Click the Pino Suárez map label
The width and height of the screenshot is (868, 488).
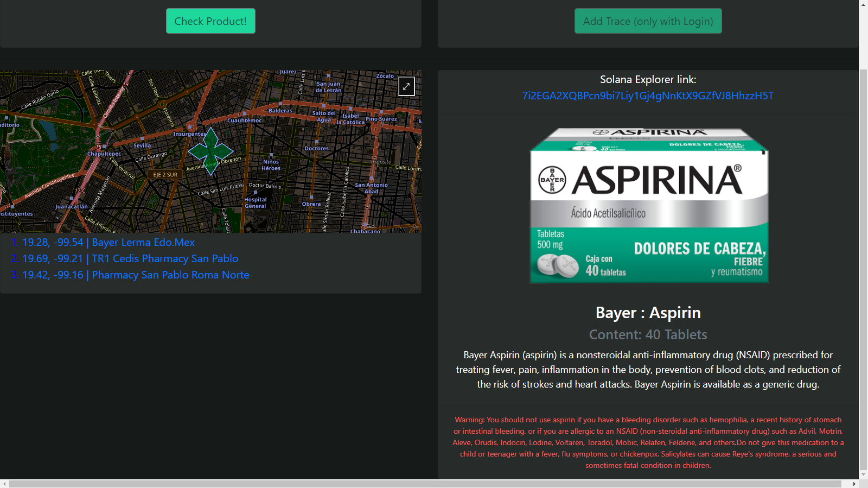click(x=381, y=119)
